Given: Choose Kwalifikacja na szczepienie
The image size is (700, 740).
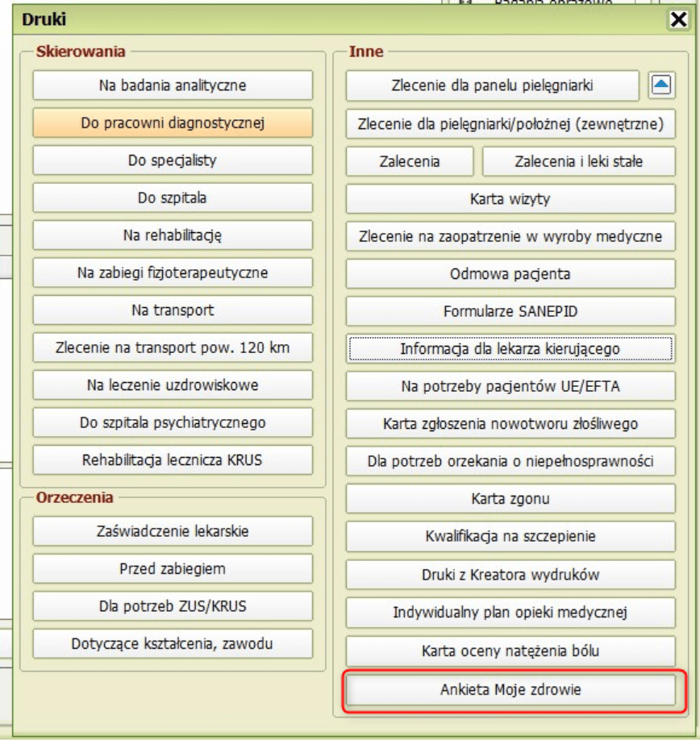Looking at the screenshot, I should 510,537.
